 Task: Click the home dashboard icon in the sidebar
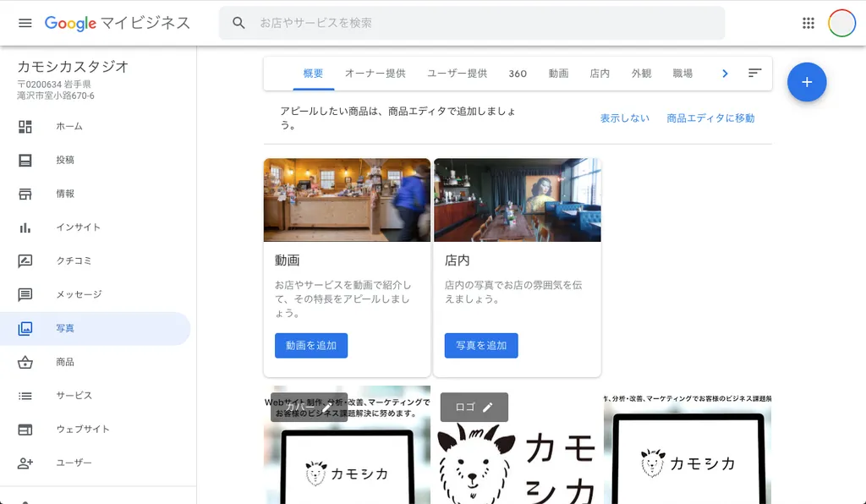click(25, 126)
